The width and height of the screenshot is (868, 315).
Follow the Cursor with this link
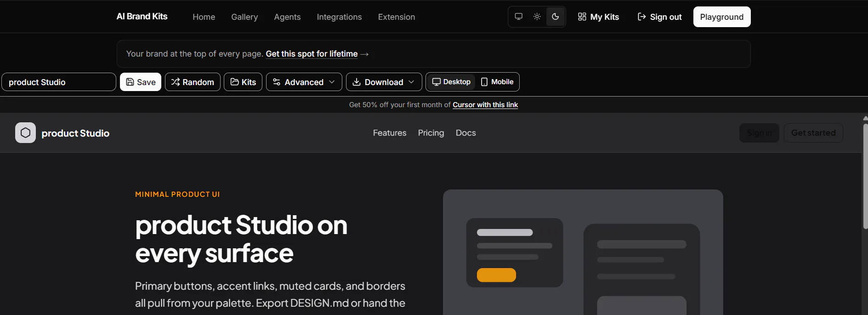(x=485, y=105)
